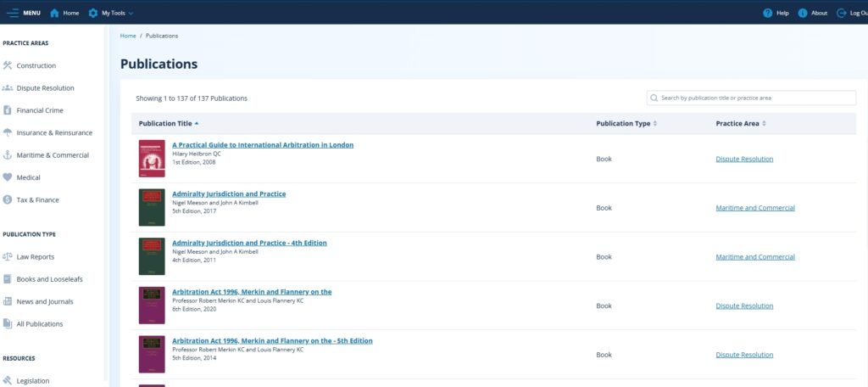This screenshot has width=868, height=387.
Task: Sort by Practice Area column
Action: click(x=741, y=124)
